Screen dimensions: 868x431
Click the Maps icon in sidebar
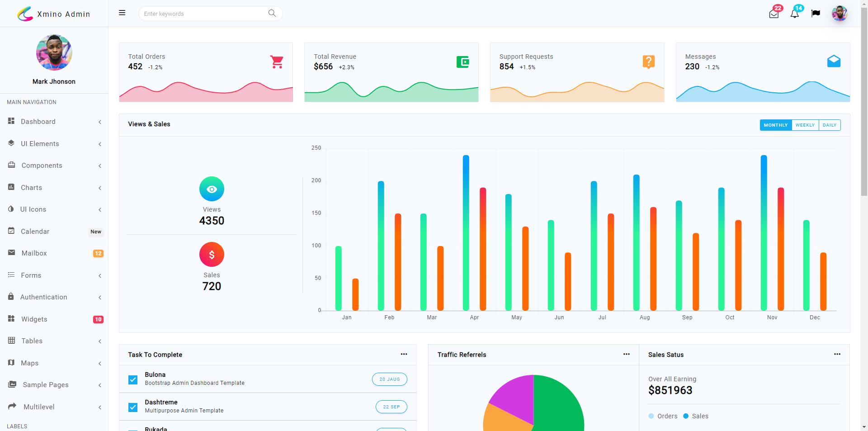click(x=11, y=362)
